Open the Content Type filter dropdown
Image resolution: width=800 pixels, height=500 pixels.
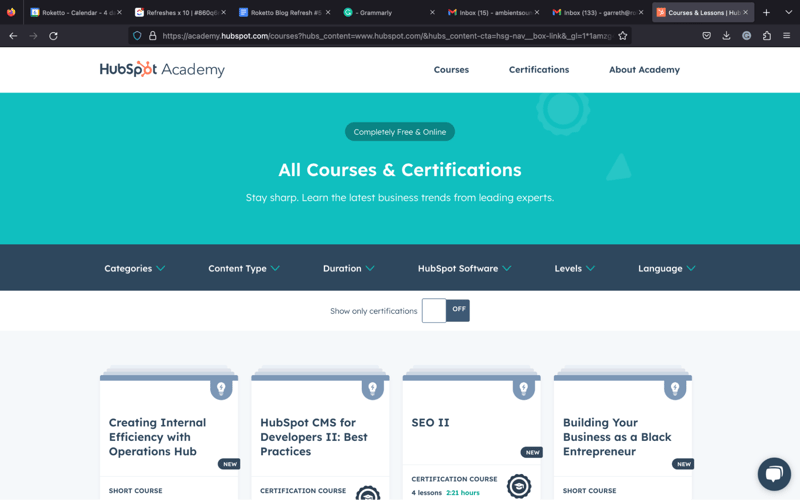(x=244, y=268)
